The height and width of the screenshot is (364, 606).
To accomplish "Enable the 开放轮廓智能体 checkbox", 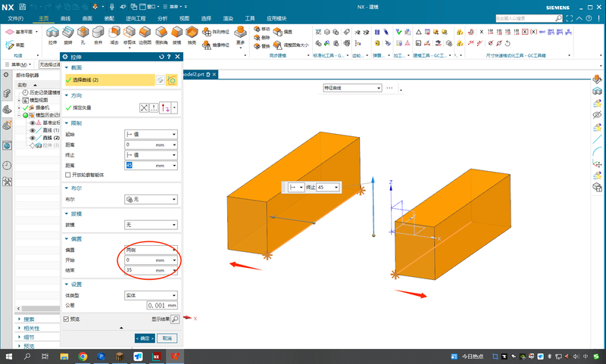I will click(68, 175).
